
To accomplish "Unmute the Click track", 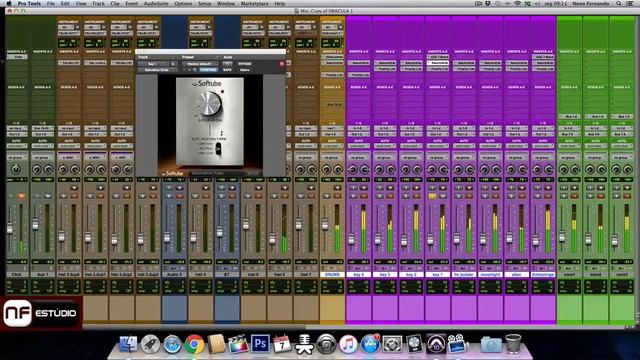I will tap(21, 196).
